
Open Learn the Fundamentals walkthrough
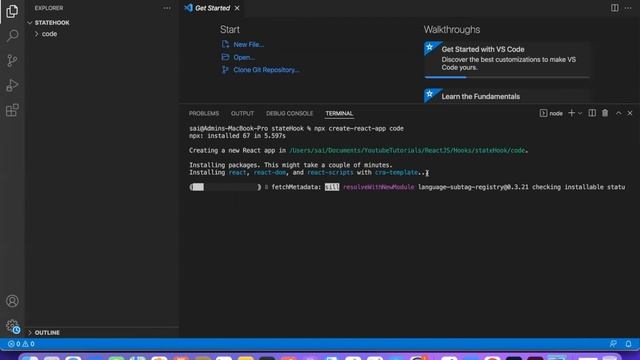[507, 96]
